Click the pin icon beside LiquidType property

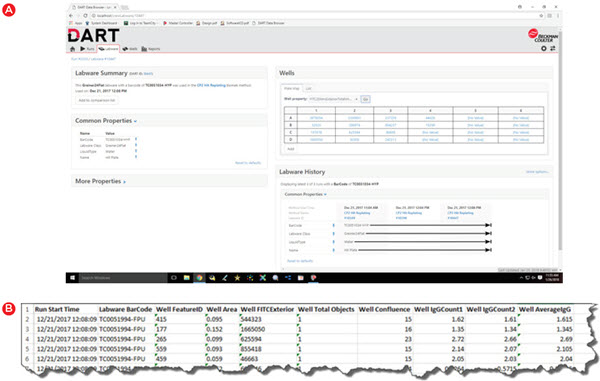136,151
